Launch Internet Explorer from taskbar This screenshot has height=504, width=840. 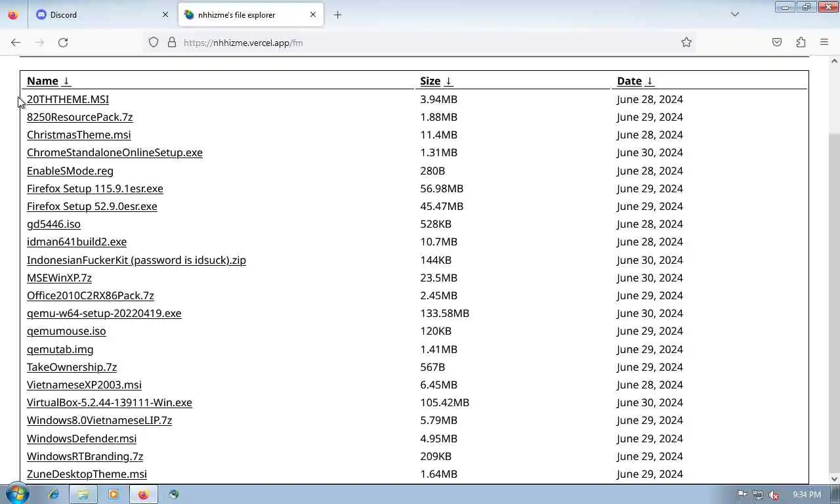pyautogui.click(x=54, y=494)
